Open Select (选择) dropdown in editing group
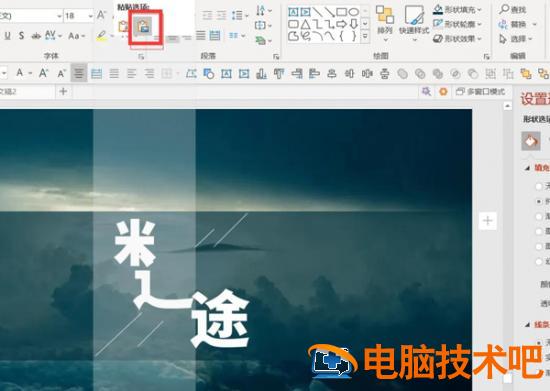Image resolution: width=550 pixels, height=391 pixels. (x=516, y=39)
